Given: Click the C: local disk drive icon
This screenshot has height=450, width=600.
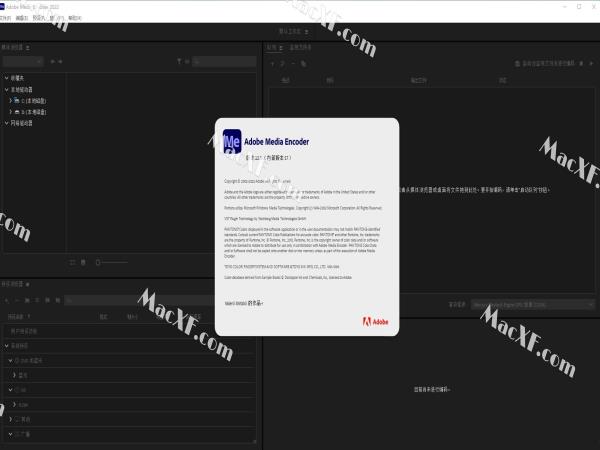Looking at the screenshot, I should tap(17, 101).
